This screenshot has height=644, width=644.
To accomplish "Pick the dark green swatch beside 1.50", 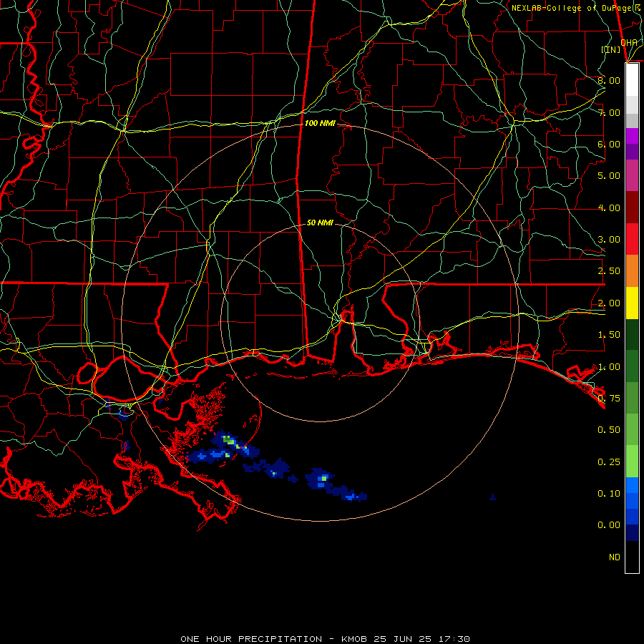I will pos(632,335).
